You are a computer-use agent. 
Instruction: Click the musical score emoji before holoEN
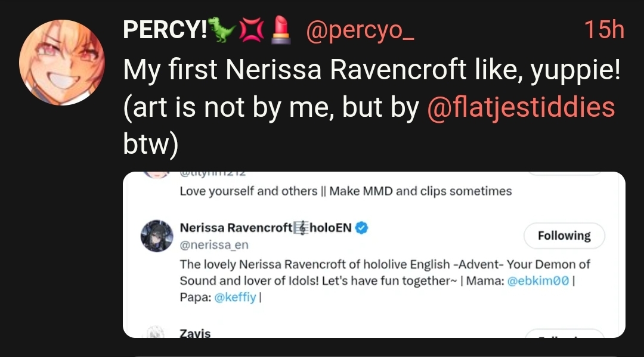point(301,228)
